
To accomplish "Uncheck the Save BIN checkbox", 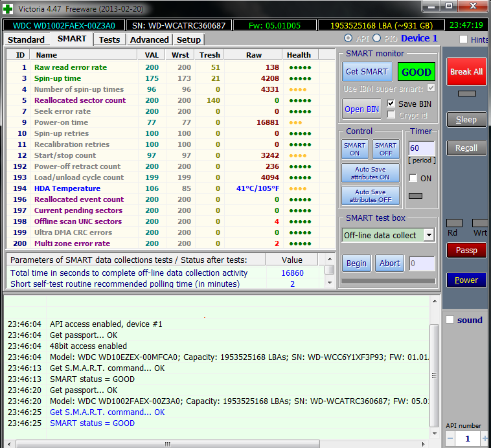I will click(391, 104).
